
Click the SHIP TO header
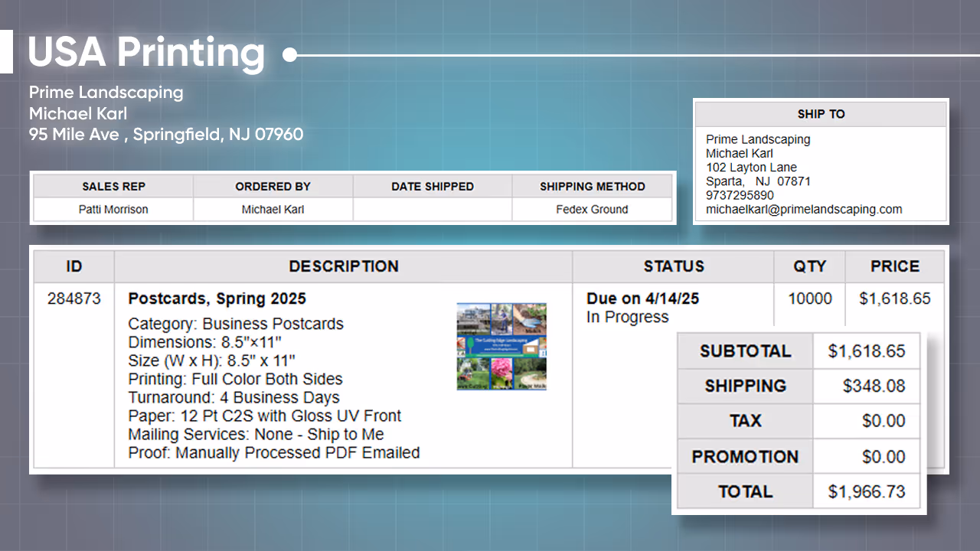(821, 114)
